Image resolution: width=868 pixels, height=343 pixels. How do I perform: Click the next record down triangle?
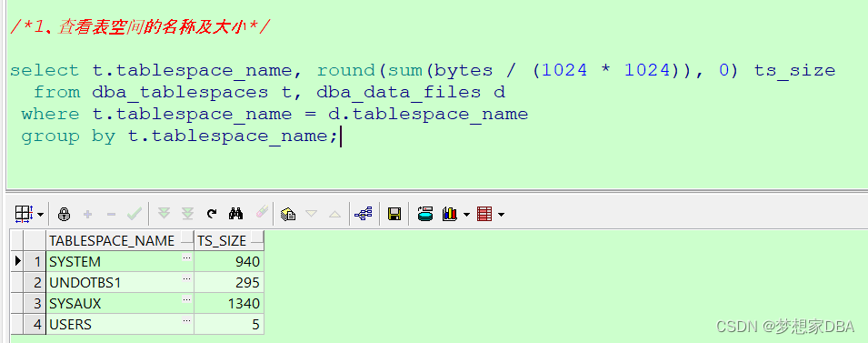coord(312,214)
